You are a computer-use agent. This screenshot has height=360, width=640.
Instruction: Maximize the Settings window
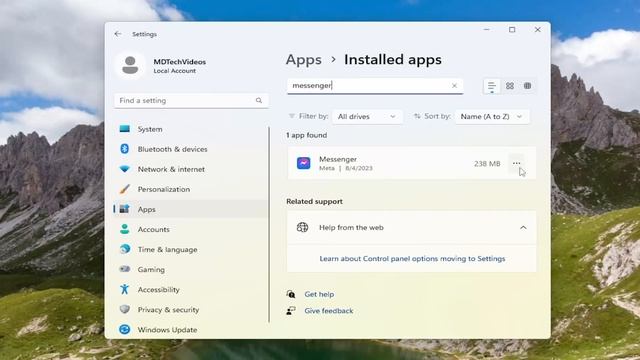pyautogui.click(x=512, y=30)
